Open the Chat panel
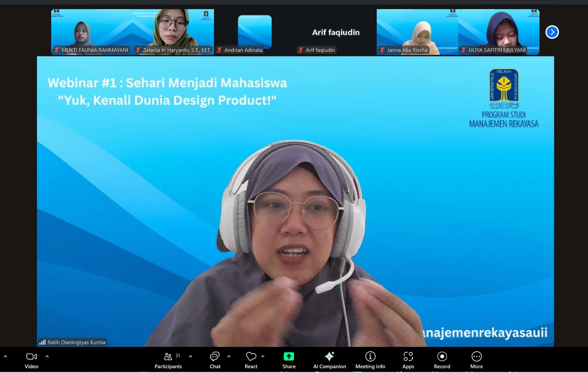Image resolution: width=588 pixels, height=373 pixels. coord(215,356)
